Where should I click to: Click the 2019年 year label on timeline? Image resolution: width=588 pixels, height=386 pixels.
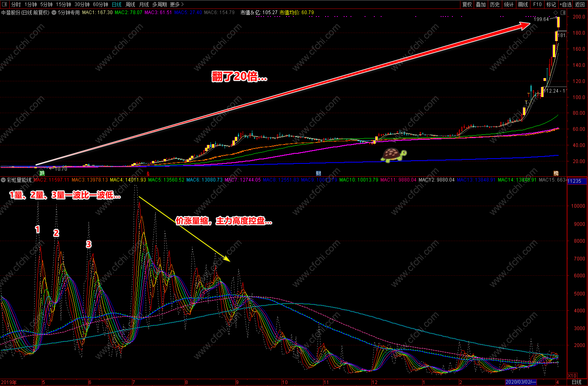[9, 382]
